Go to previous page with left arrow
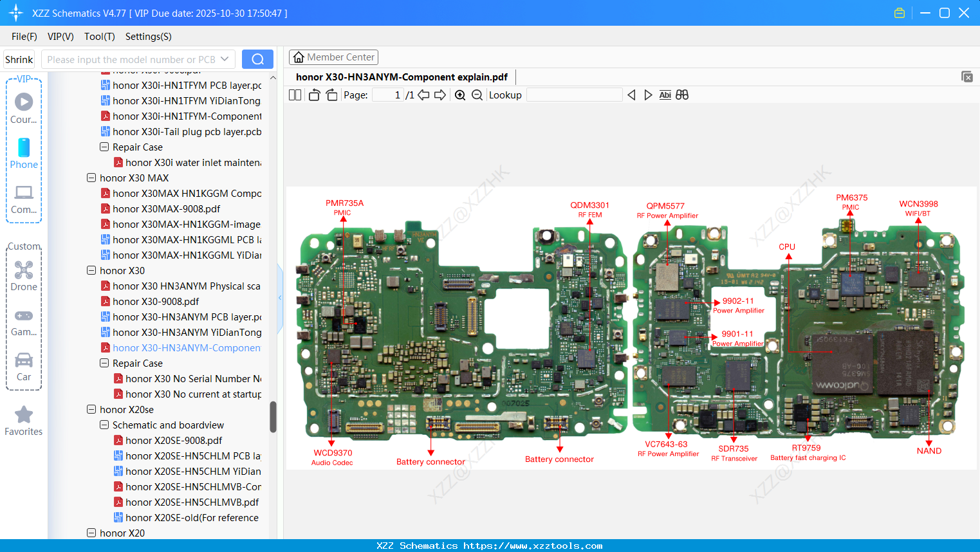 (x=423, y=95)
